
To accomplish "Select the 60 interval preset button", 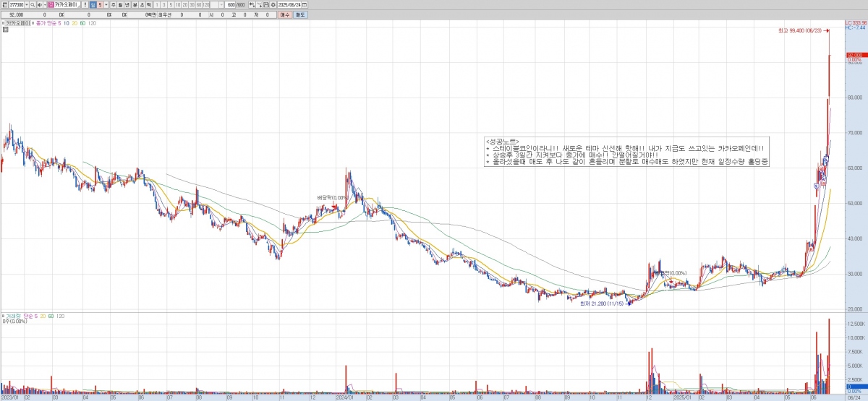I will 197,4.
